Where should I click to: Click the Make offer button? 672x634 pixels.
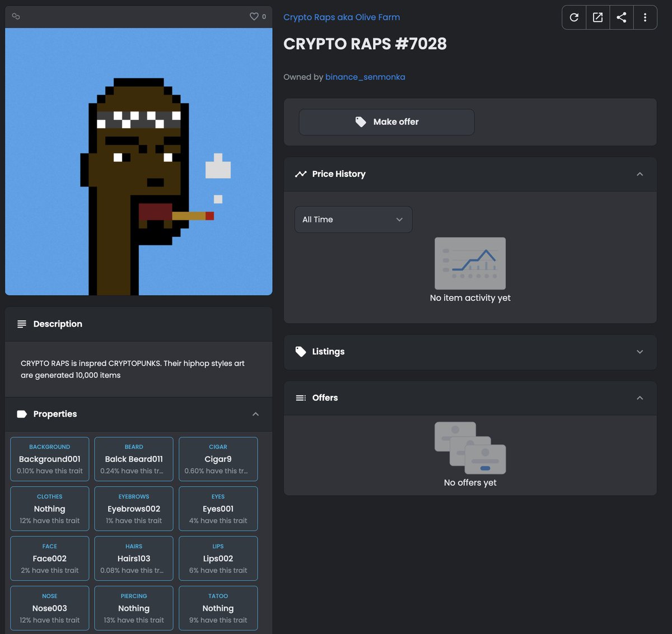tap(386, 122)
